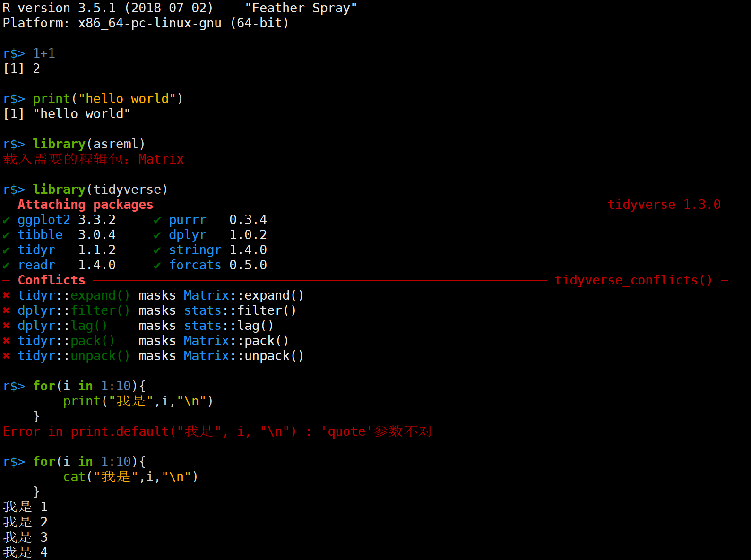
Task: Click the 'tidyr::pack()' conflict entry
Action: tap(67, 341)
